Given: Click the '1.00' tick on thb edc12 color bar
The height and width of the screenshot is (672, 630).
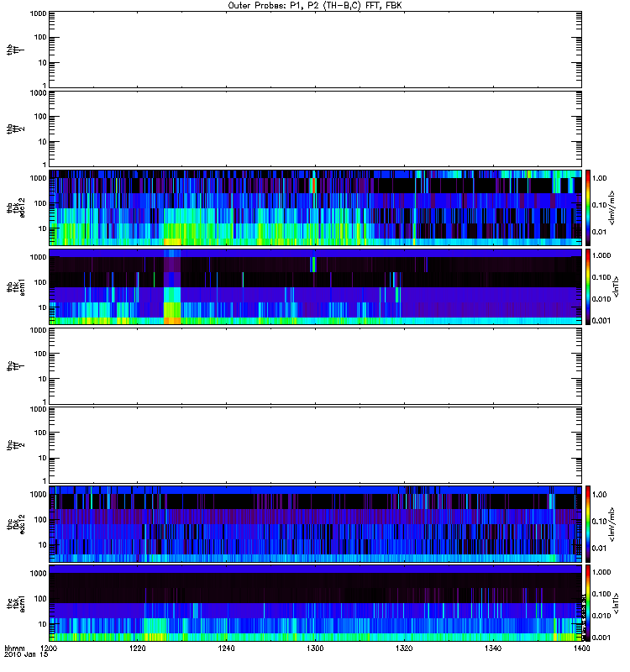Looking at the screenshot, I should [599, 178].
